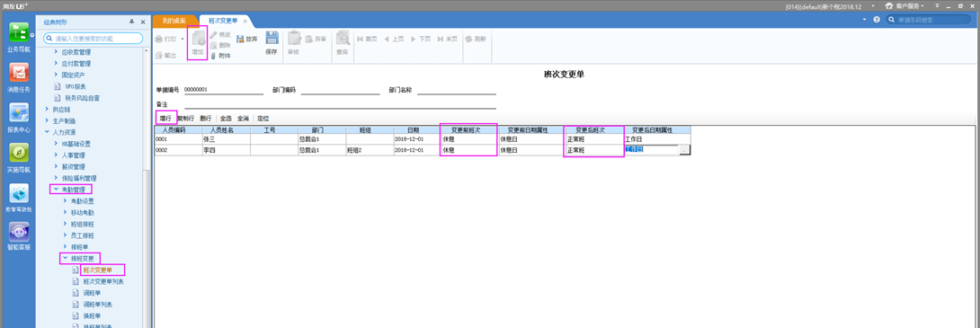The image size is (980, 328).
Task: Expand the 应收款管理 tree node
Action: pyautogui.click(x=56, y=52)
